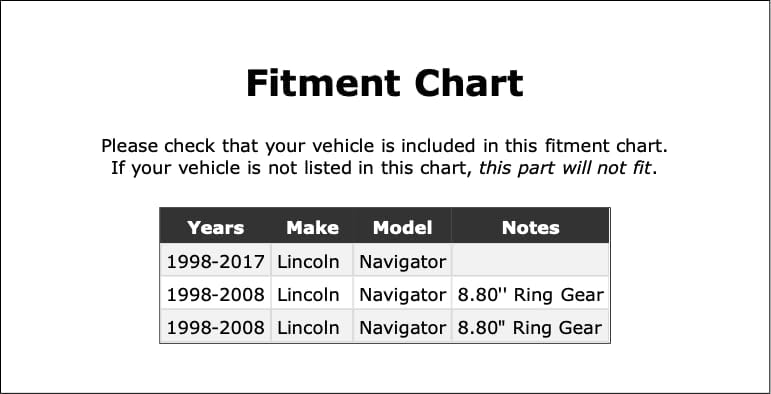Click the 'Please check that your vehicle' sentence
This screenshot has height=394, width=771.
coord(385,146)
